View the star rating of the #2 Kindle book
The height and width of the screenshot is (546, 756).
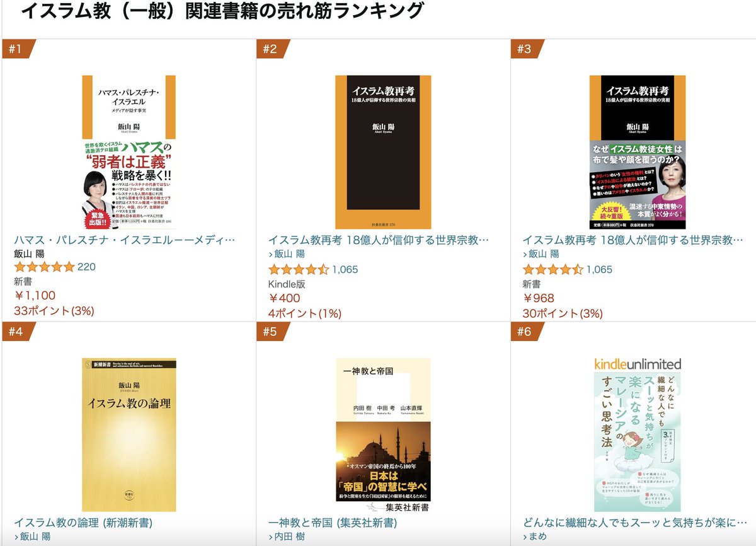[x=299, y=270]
